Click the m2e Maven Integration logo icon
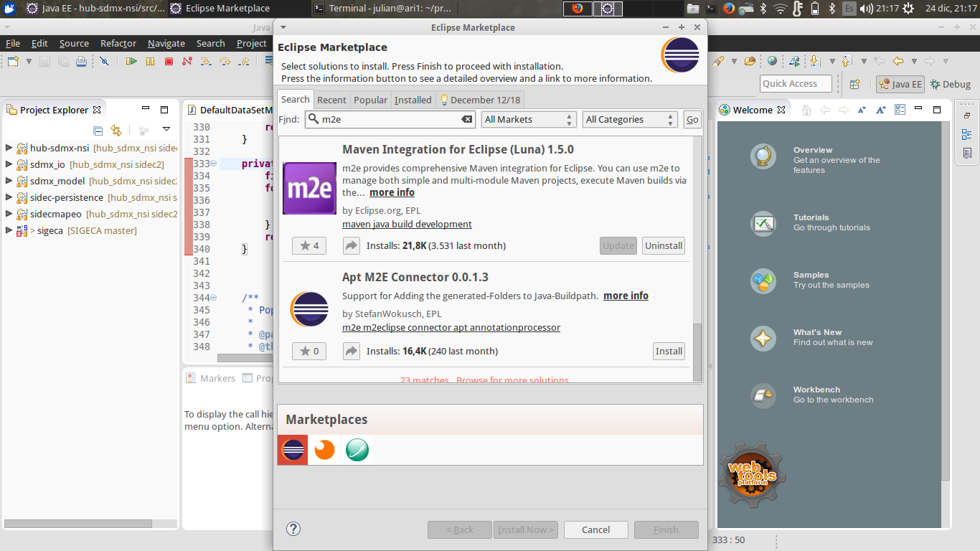This screenshot has height=551, width=980. (309, 189)
